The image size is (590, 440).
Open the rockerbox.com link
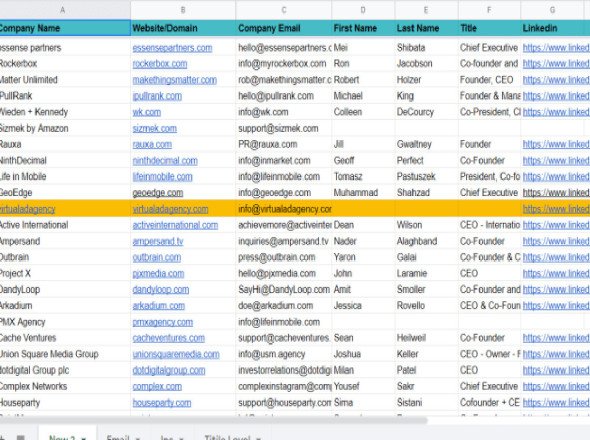click(160, 64)
